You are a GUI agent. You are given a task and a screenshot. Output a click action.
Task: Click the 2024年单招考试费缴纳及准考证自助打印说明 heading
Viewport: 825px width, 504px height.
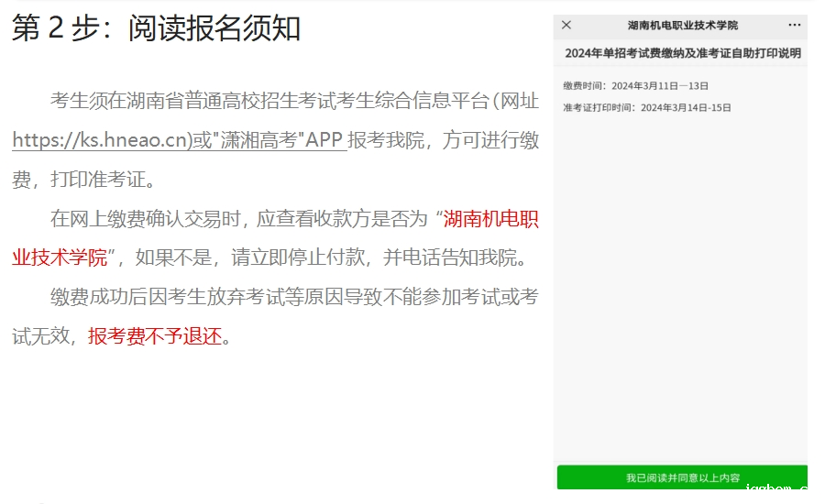pos(682,54)
